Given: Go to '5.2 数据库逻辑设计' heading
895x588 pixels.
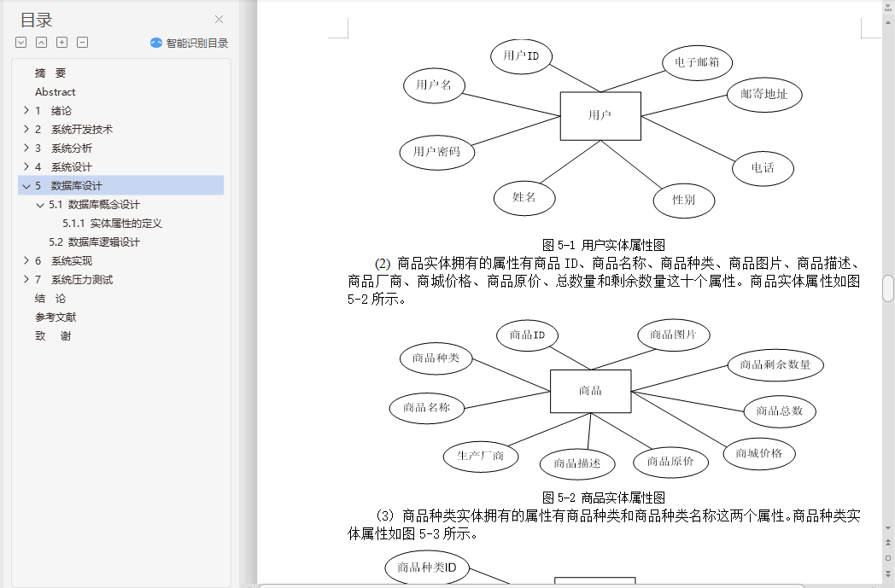Looking at the screenshot, I should (x=94, y=242).
